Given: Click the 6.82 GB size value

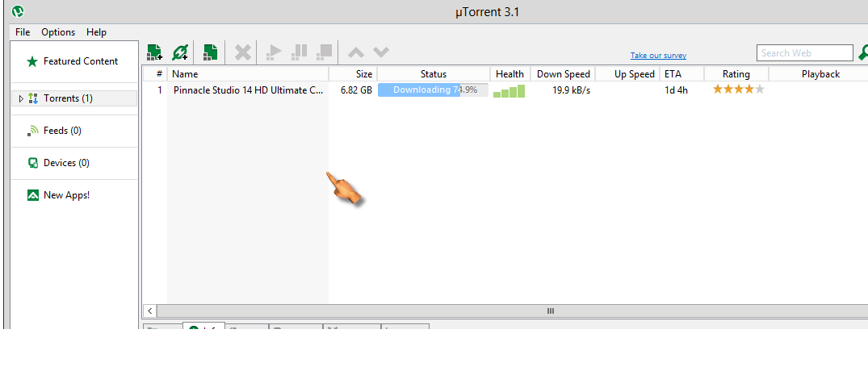Looking at the screenshot, I should click(x=357, y=90).
